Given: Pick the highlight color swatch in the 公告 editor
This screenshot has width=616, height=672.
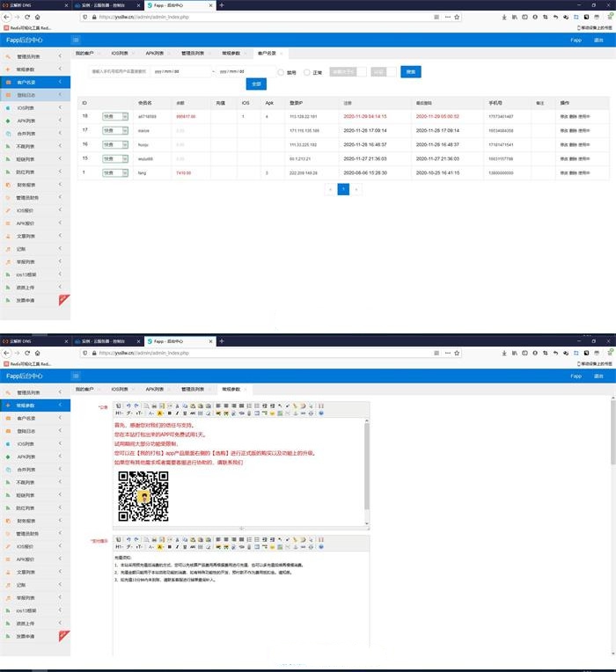Looking at the screenshot, I should click(x=160, y=413).
